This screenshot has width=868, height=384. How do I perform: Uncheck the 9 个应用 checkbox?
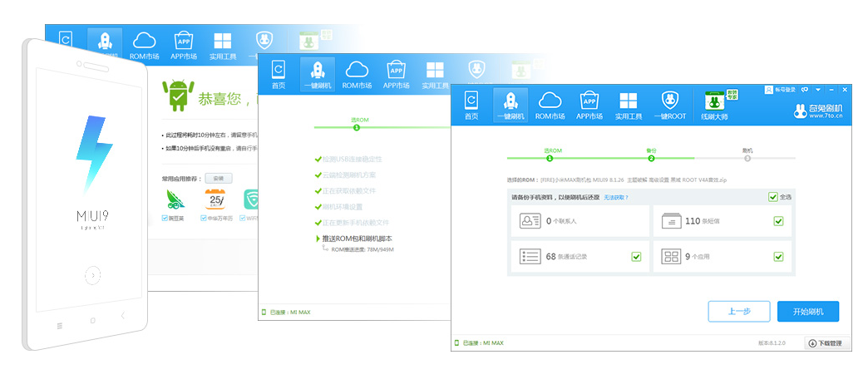click(778, 256)
